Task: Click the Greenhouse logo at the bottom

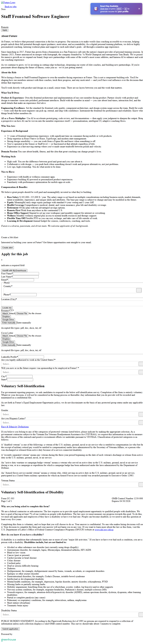Action: click(9, 639)
